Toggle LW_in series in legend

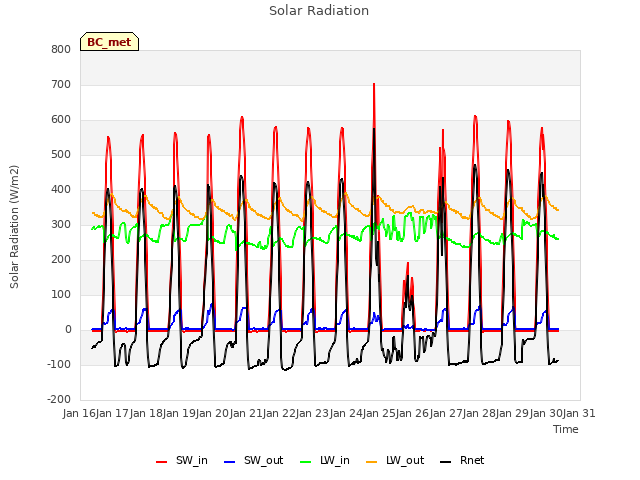tap(325, 460)
